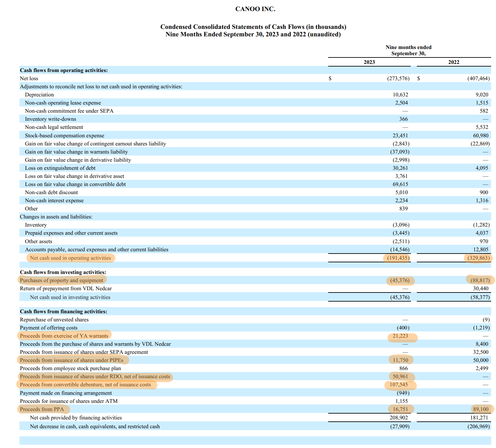Select the highlighted Proceeds from PPA label

click(42, 409)
